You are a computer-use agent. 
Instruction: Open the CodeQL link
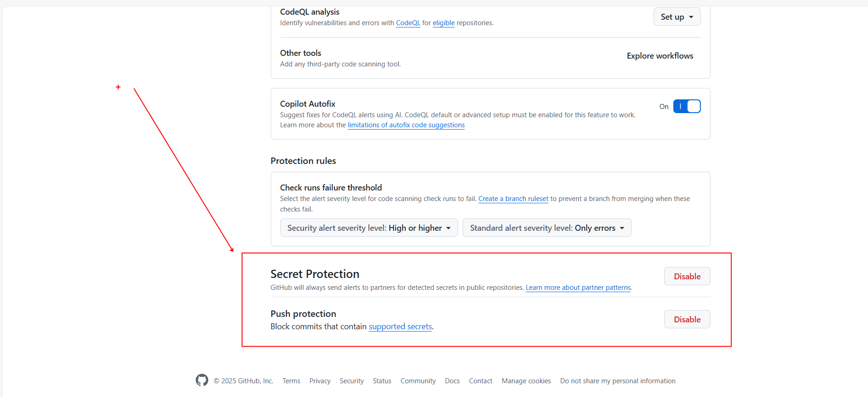point(408,23)
